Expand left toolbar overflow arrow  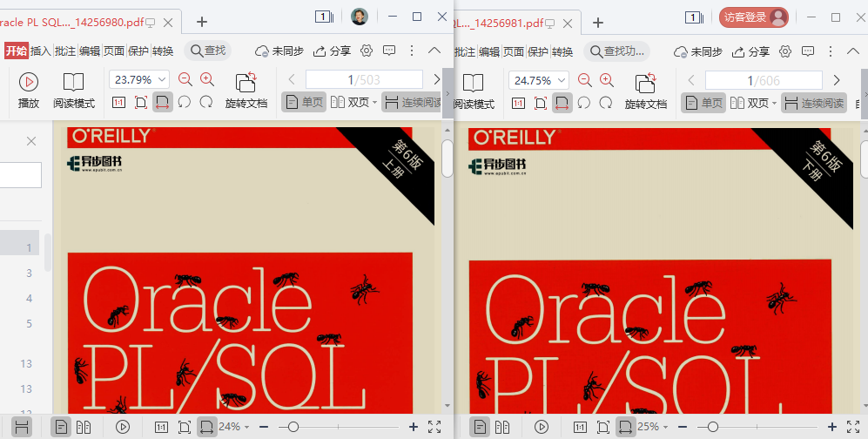coord(447,93)
